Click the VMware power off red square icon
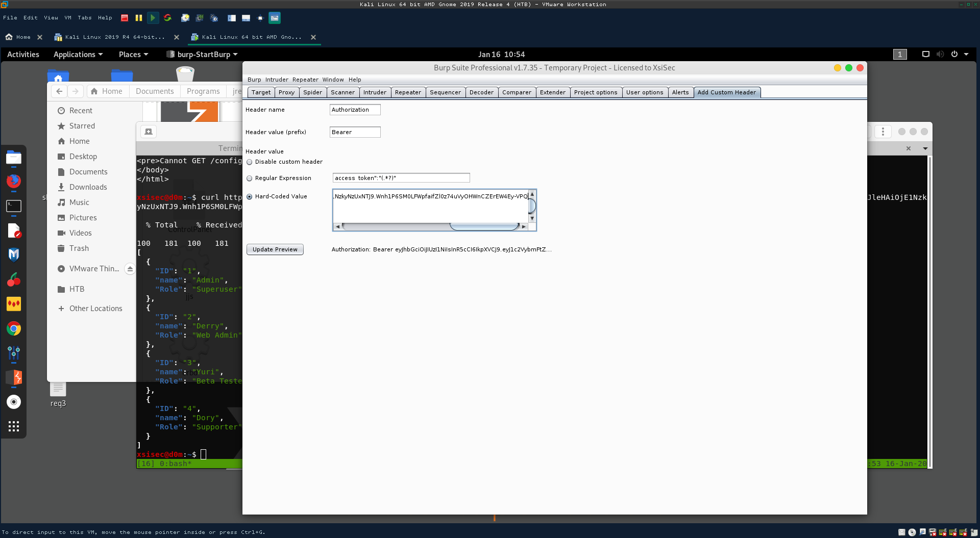The height and width of the screenshot is (538, 980). pos(125,18)
